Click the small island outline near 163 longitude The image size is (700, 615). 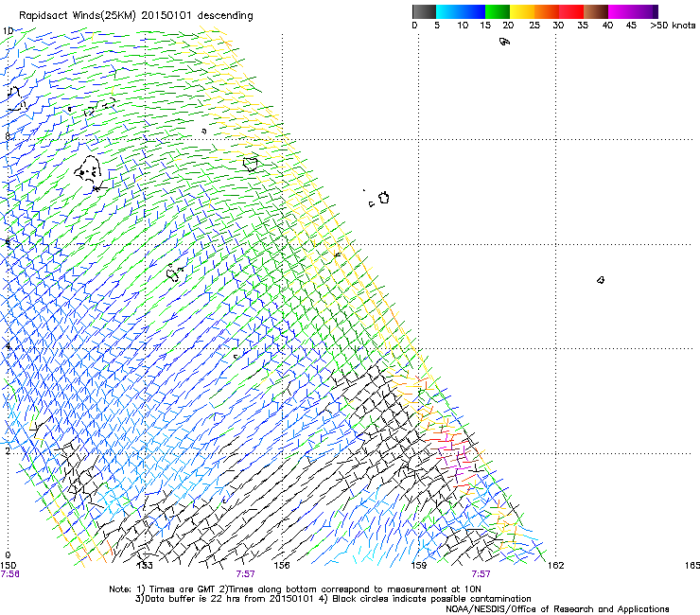(x=601, y=280)
